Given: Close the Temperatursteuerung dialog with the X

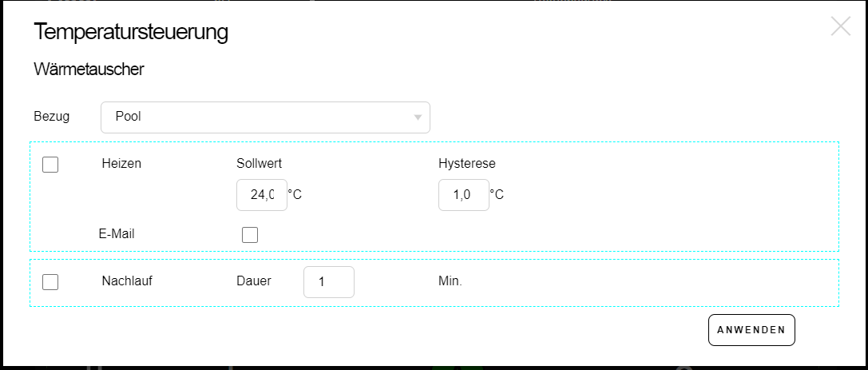Looking at the screenshot, I should [x=841, y=26].
